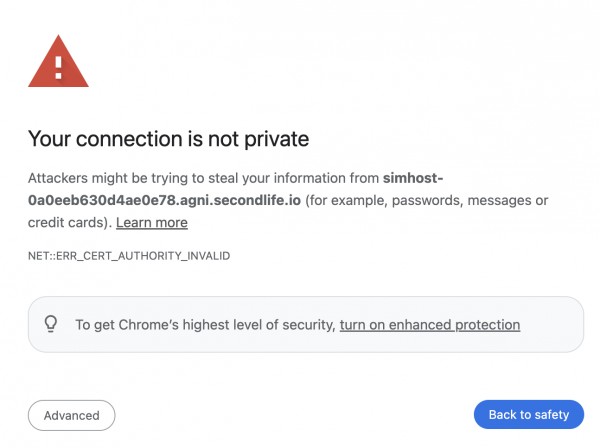Toggle the NET::ERR_CERT_AUTHORITY_INVALID error code
Screen dimensions: 600x448
pos(129,256)
